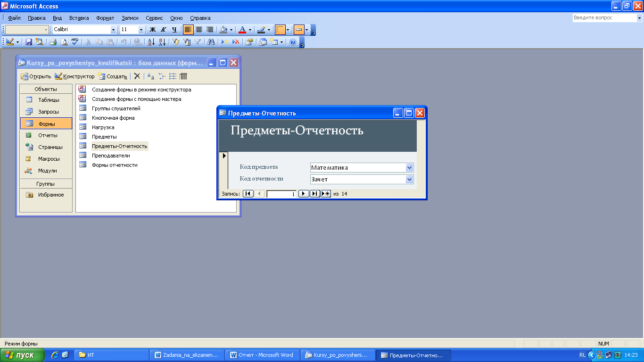Click the New Record toolbar icon
This screenshot has width=644, height=362.
click(225, 42)
